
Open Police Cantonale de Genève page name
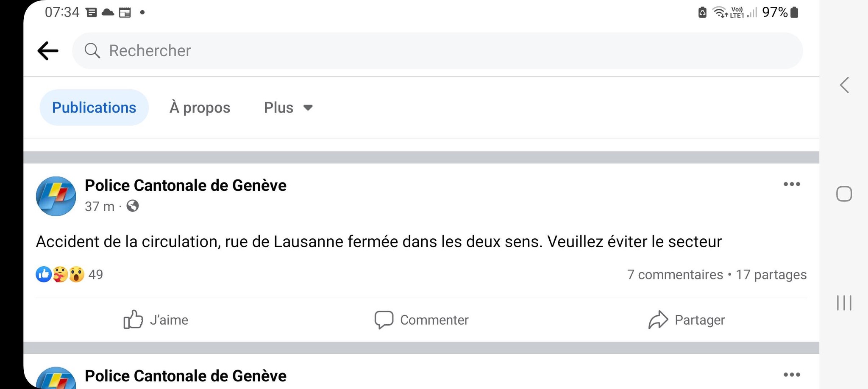click(x=186, y=185)
